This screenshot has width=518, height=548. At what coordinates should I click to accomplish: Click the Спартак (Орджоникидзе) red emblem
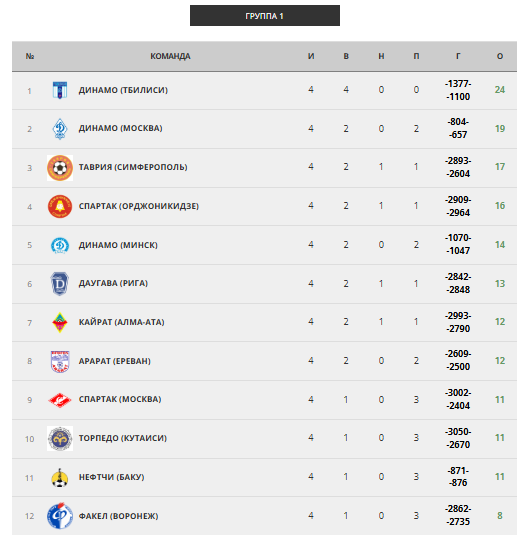60,207
